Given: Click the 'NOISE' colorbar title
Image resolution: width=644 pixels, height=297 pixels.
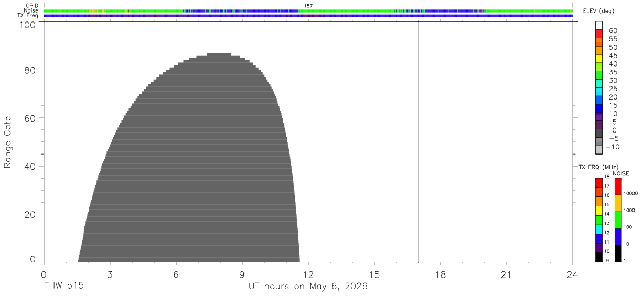Looking at the screenshot, I should pos(620,173).
